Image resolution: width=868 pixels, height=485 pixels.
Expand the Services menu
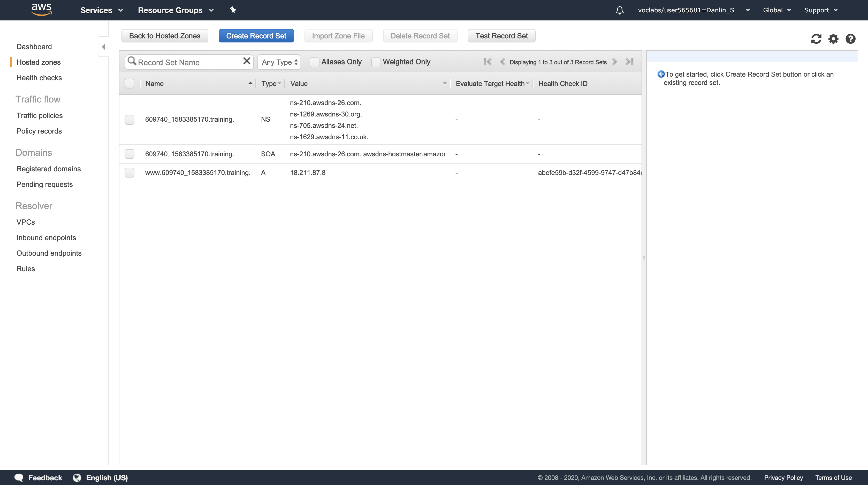pos(101,10)
